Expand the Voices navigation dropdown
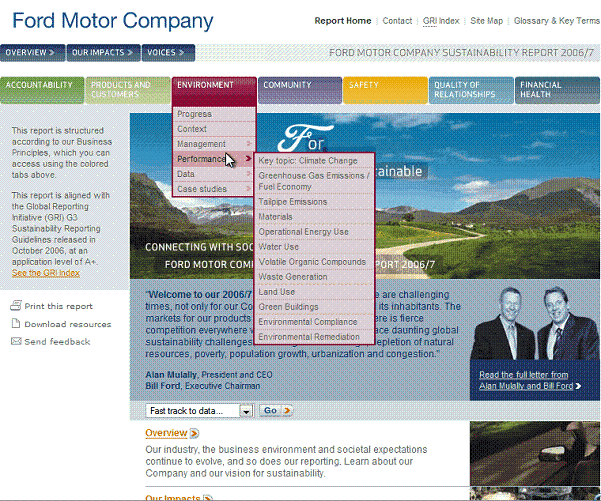The image size is (601, 501). pos(189,53)
